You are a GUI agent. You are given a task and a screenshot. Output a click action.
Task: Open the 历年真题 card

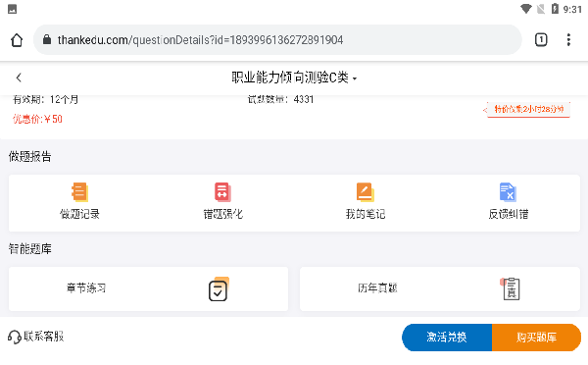440,288
